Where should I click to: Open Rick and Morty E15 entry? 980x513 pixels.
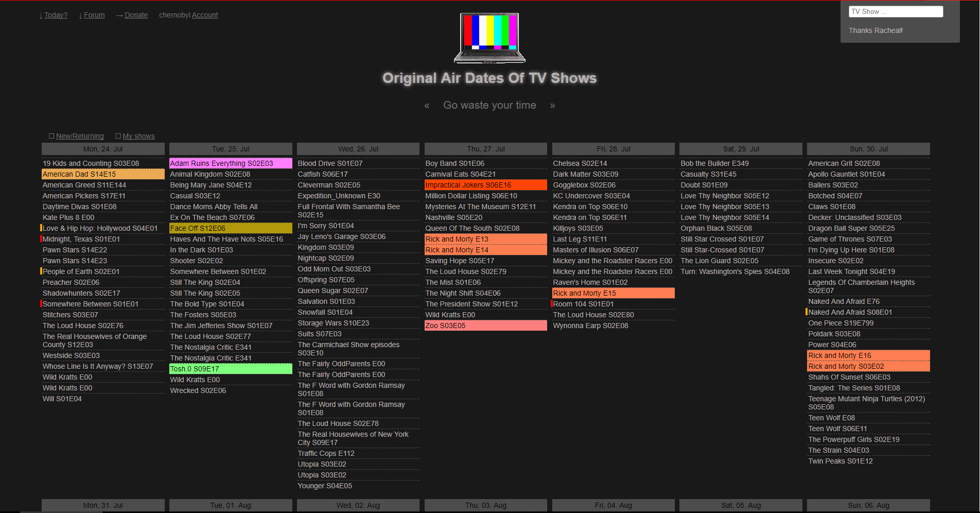coord(614,293)
